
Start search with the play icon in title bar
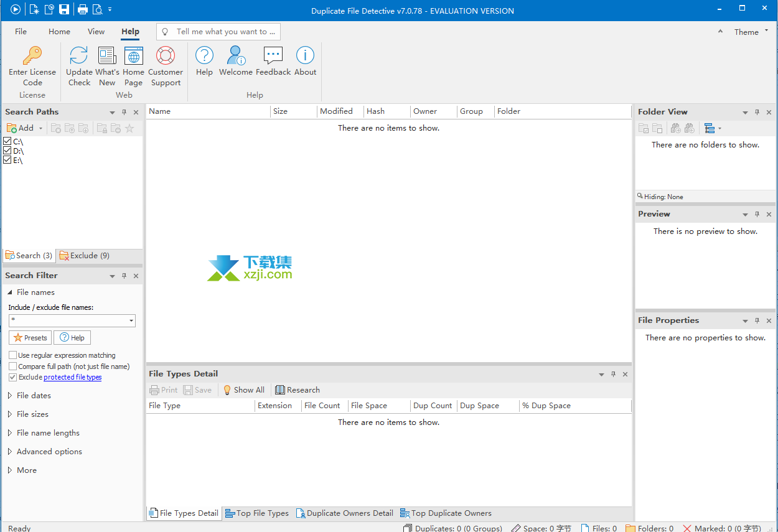(x=16, y=9)
